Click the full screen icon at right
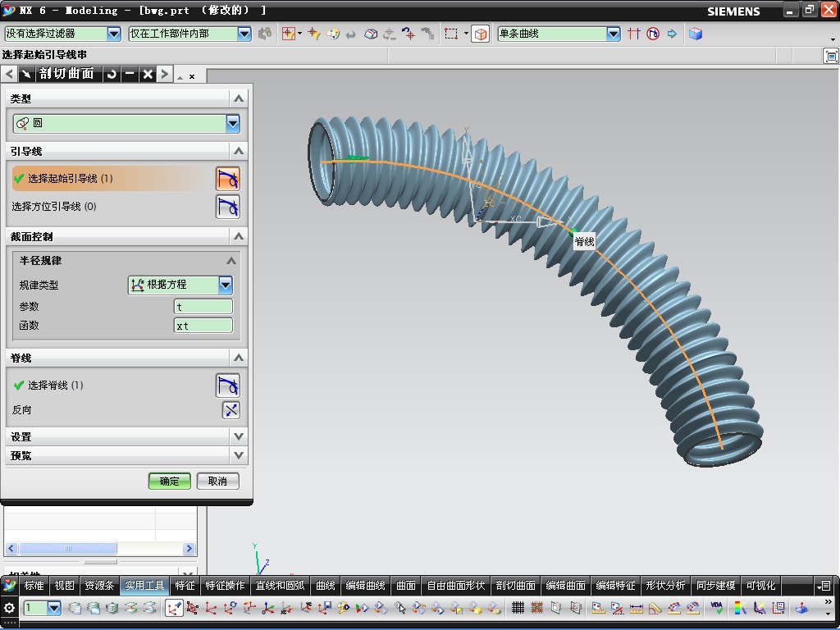 point(831,56)
